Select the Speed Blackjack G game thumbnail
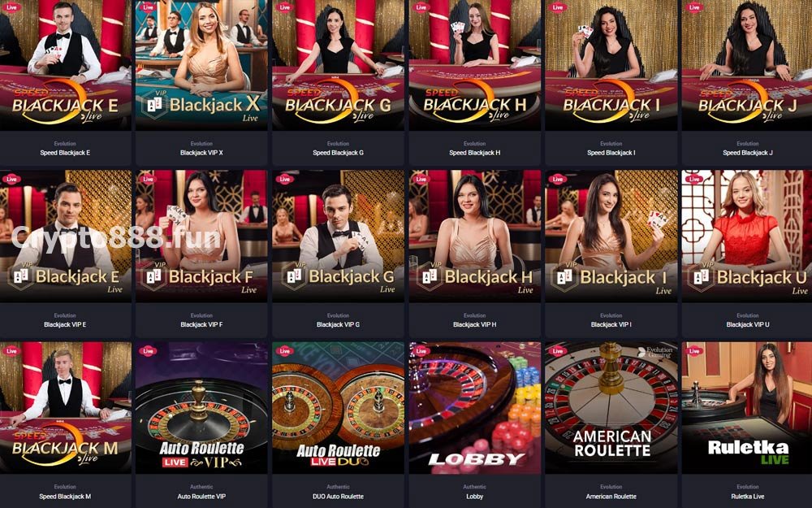 click(x=338, y=65)
